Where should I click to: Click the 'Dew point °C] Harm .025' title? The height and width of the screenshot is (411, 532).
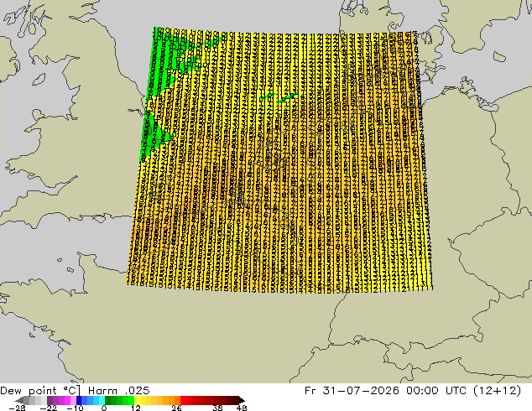click(x=75, y=391)
